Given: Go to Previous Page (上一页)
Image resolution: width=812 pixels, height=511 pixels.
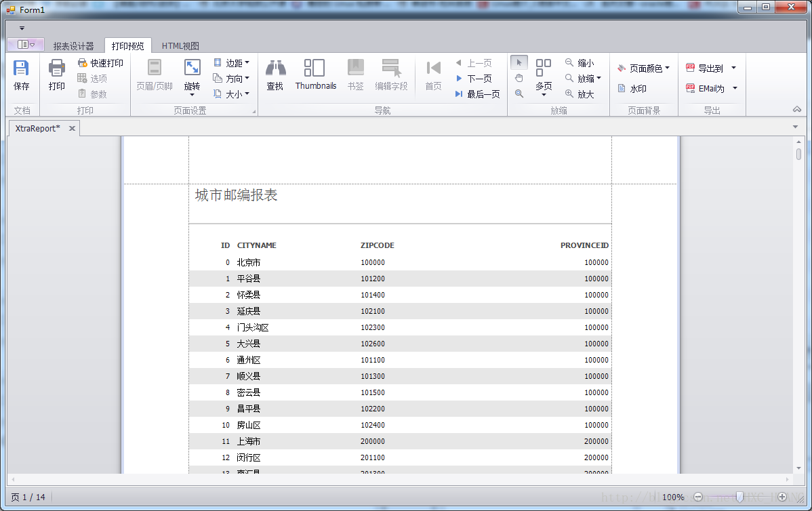Looking at the screenshot, I should tap(474, 63).
